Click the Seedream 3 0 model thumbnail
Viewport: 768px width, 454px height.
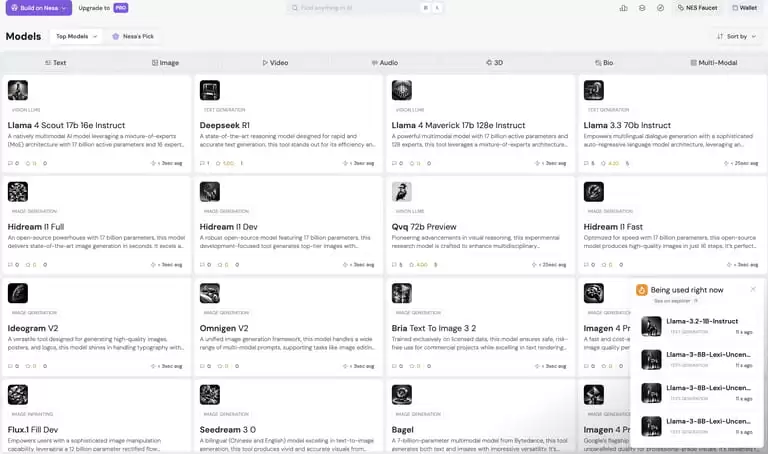click(210, 394)
